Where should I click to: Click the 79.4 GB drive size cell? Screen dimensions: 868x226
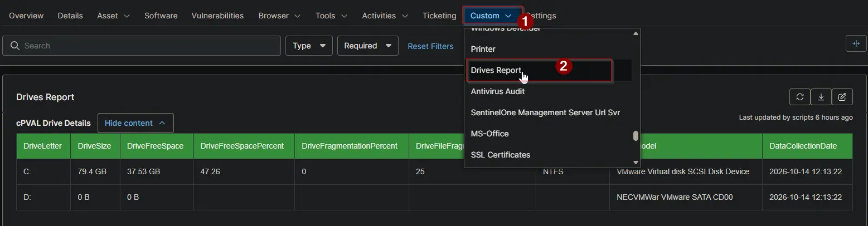95,171
